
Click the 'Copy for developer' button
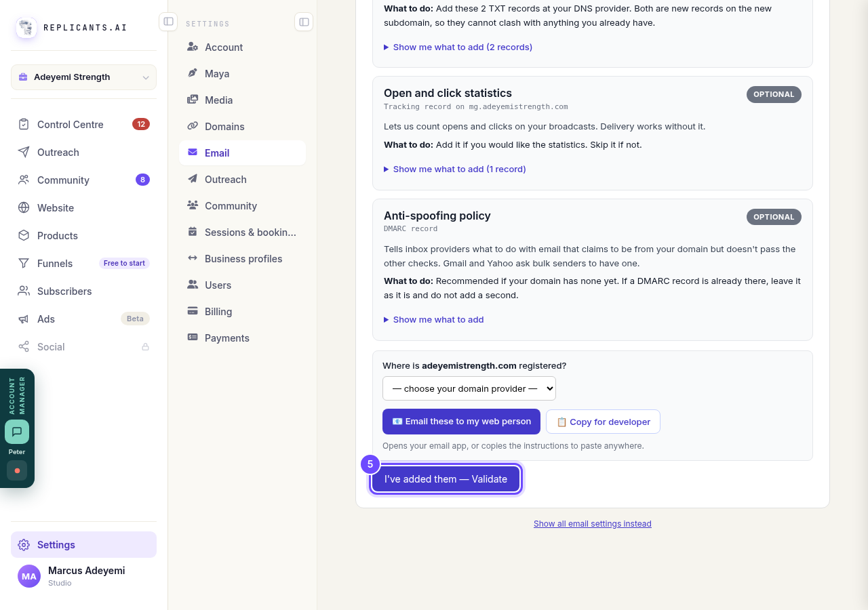pos(603,422)
